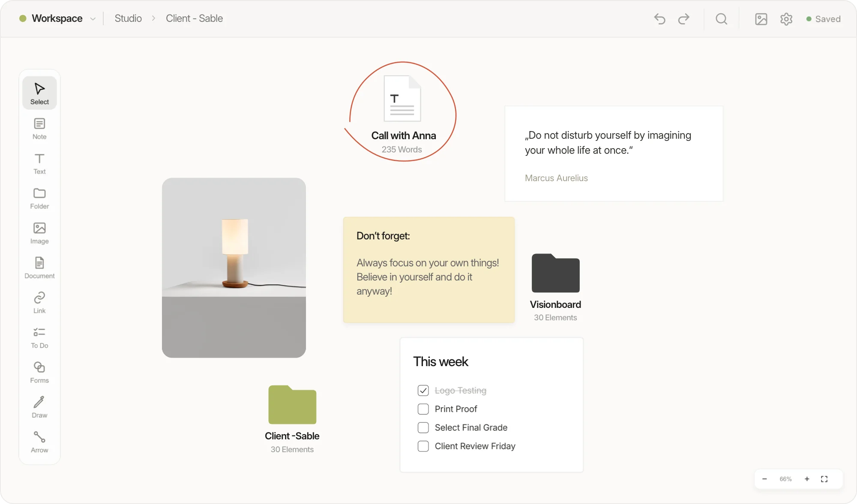Click the Visionboard folder name
The height and width of the screenshot is (504, 857).
tap(555, 304)
